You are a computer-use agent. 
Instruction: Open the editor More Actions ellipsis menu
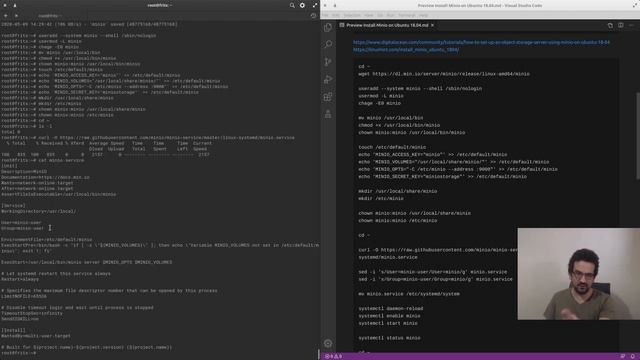[x=631, y=25]
